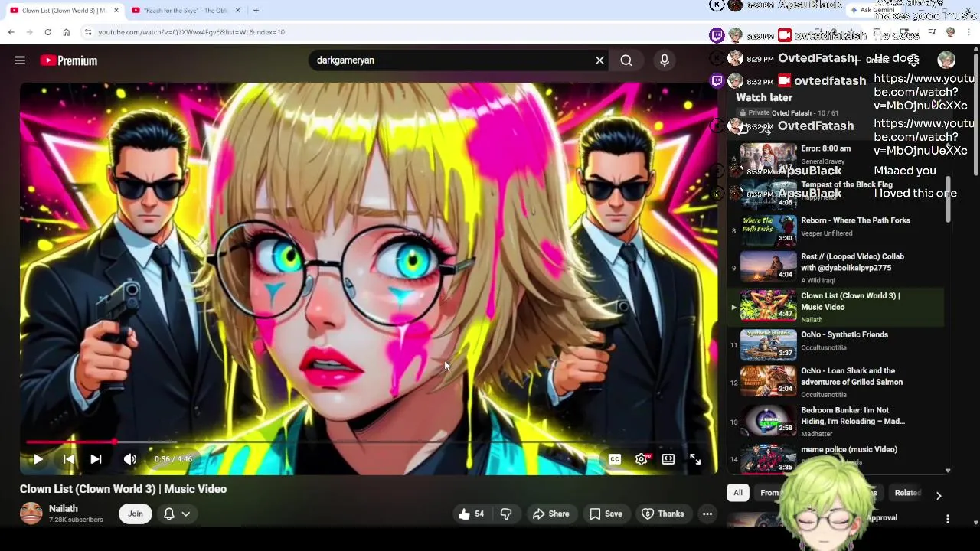
Task: Open Nailath channel name link
Action: (x=64, y=509)
